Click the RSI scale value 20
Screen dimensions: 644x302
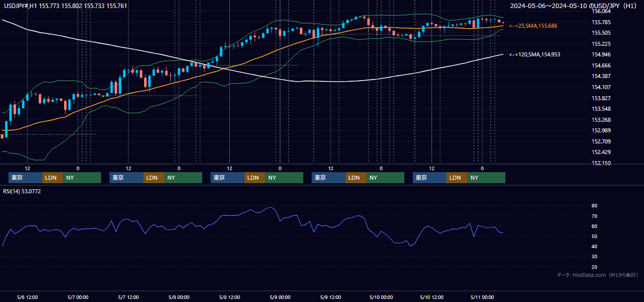[x=594, y=267]
